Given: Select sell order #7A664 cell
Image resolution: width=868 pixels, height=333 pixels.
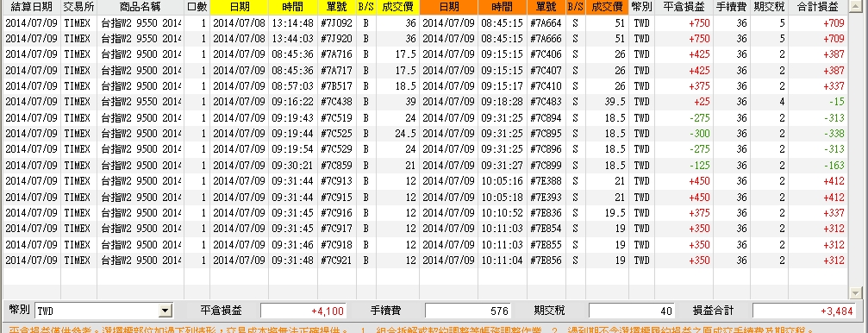Looking at the screenshot, I should tap(546, 22).
